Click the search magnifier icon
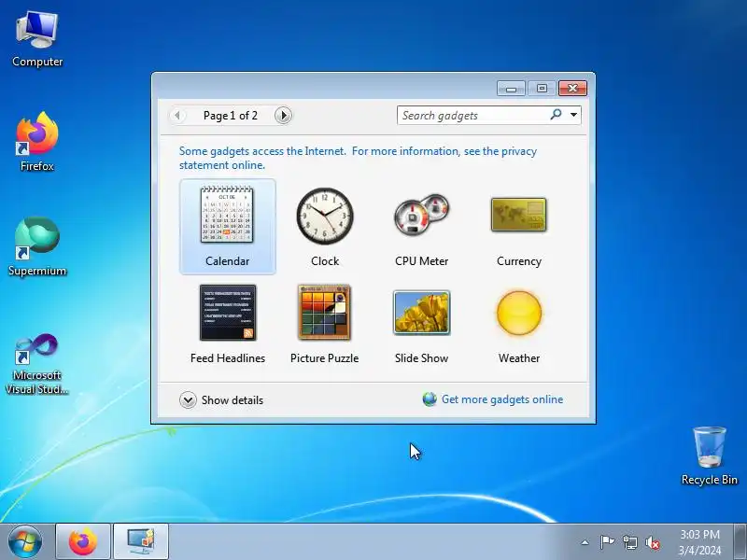Image resolution: width=747 pixels, height=560 pixels. coord(556,115)
